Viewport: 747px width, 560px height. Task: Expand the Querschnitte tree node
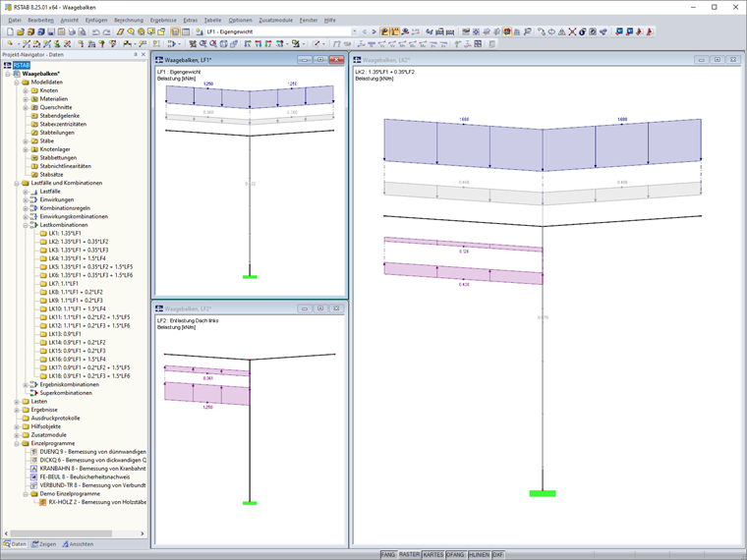(26, 108)
